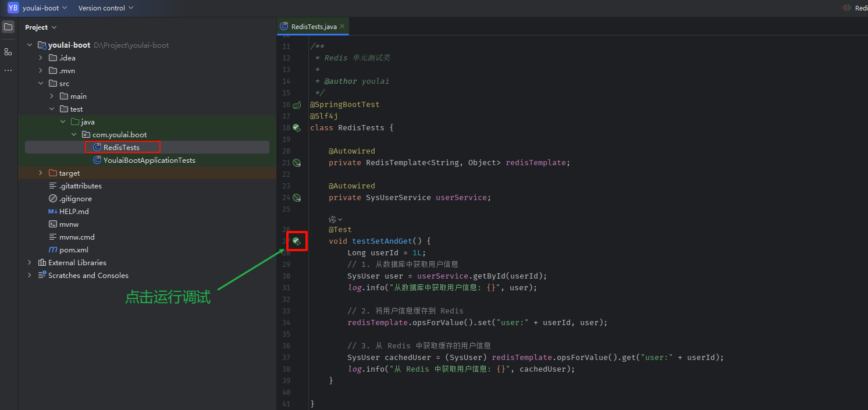
Task: Click the redisTemplate field declaration name
Action: [x=536, y=163]
